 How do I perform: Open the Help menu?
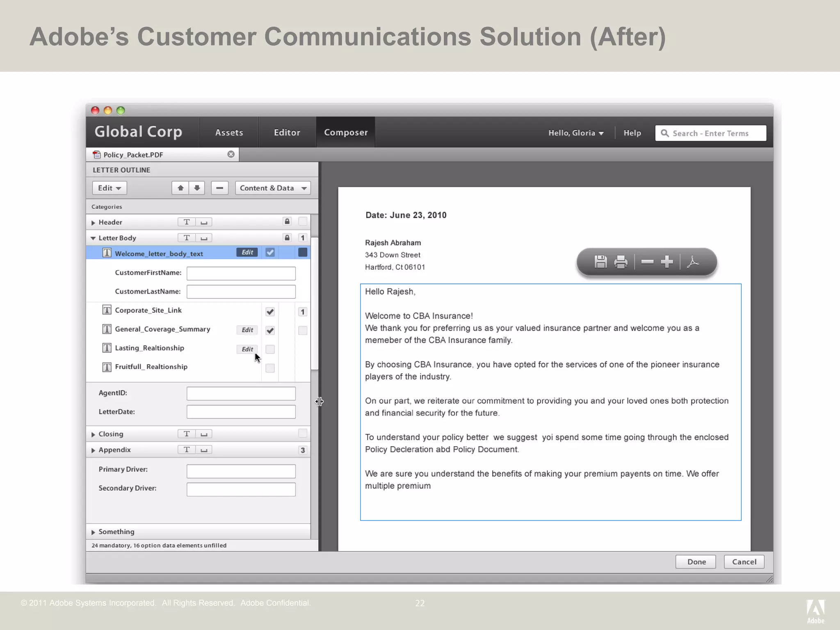[x=632, y=133]
